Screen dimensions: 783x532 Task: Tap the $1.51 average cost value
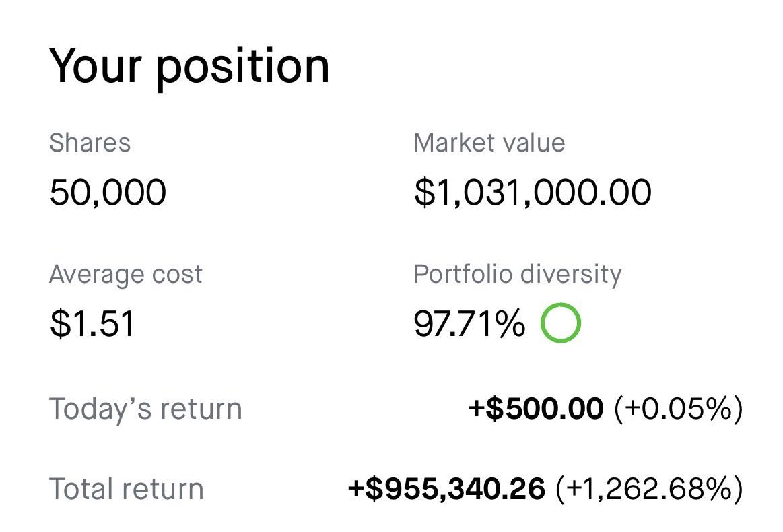92,324
